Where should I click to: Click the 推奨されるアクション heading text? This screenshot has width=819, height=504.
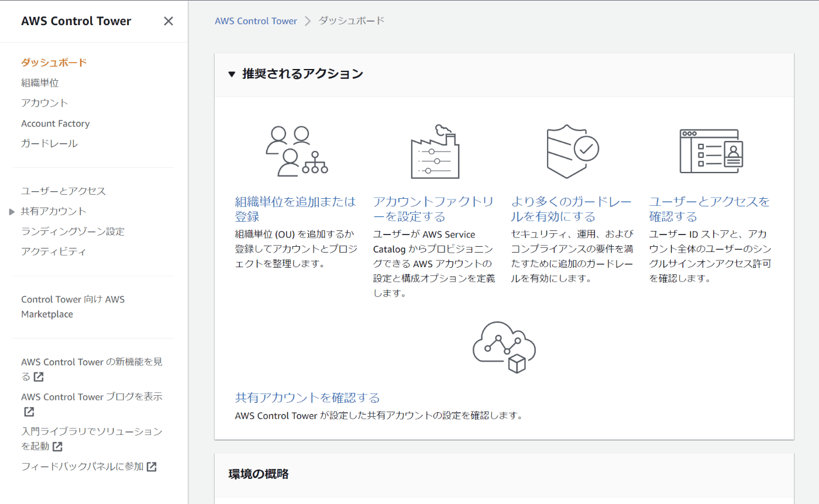pyautogui.click(x=302, y=74)
